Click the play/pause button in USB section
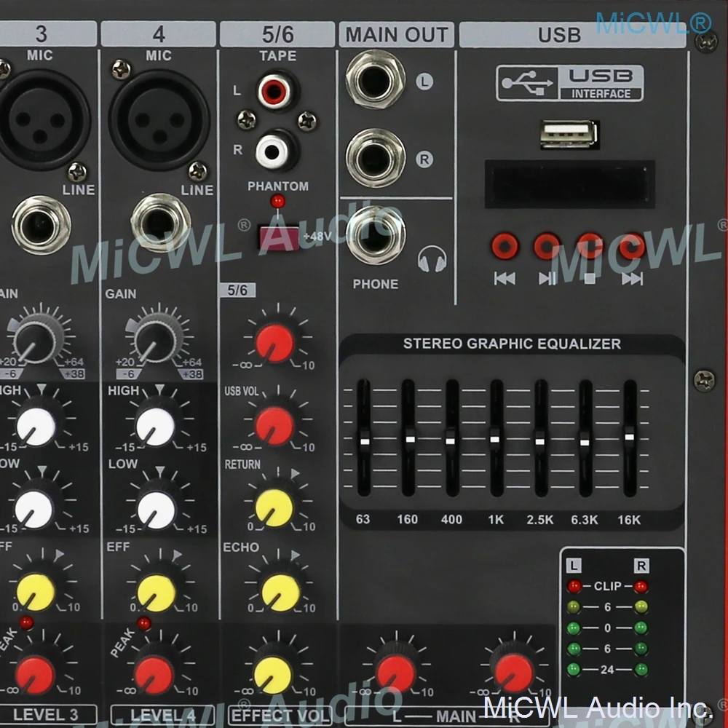 coord(547,247)
